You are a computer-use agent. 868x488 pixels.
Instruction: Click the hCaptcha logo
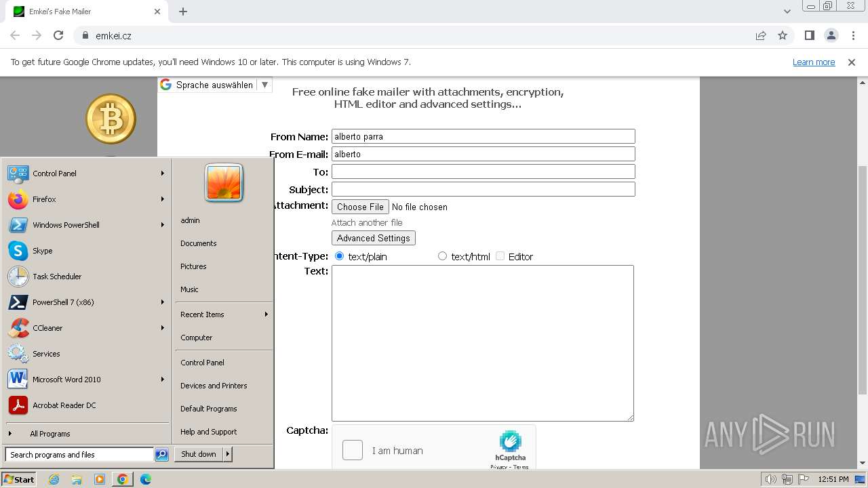[510, 441]
